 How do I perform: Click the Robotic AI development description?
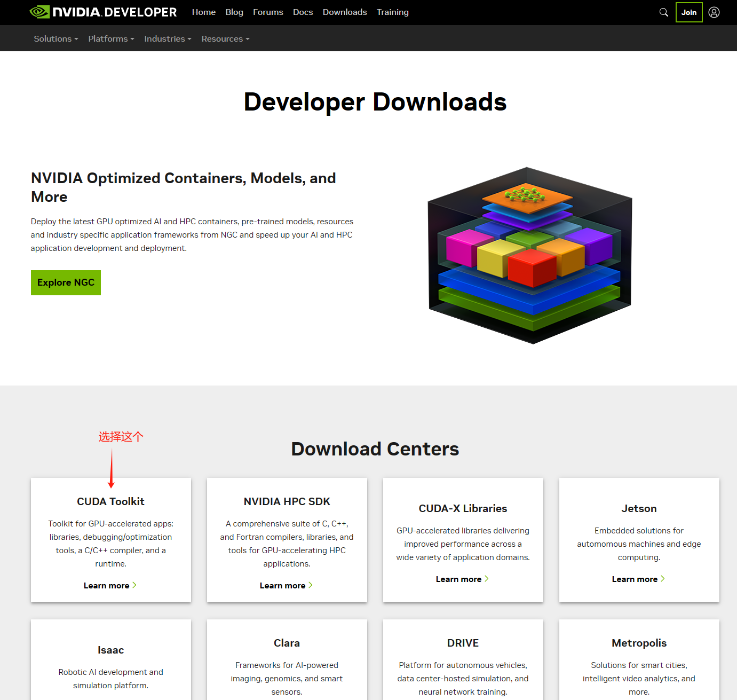click(110, 679)
